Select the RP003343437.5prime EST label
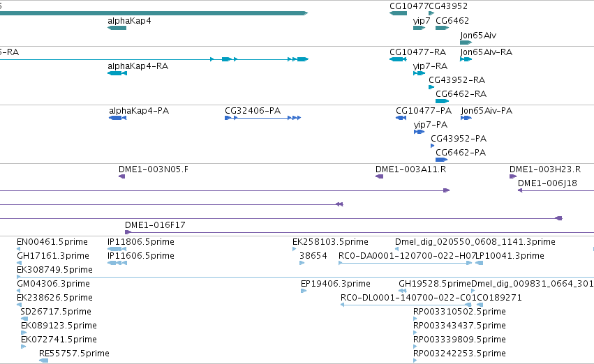 pos(459,326)
